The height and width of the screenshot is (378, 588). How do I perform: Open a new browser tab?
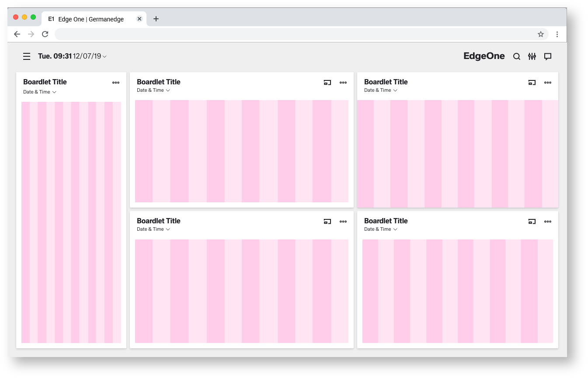(156, 19)
